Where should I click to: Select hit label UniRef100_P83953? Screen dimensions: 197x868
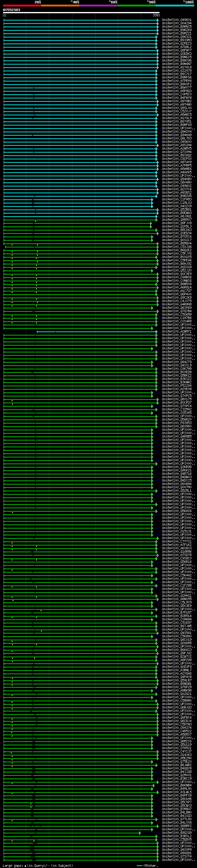coord(176,423)
